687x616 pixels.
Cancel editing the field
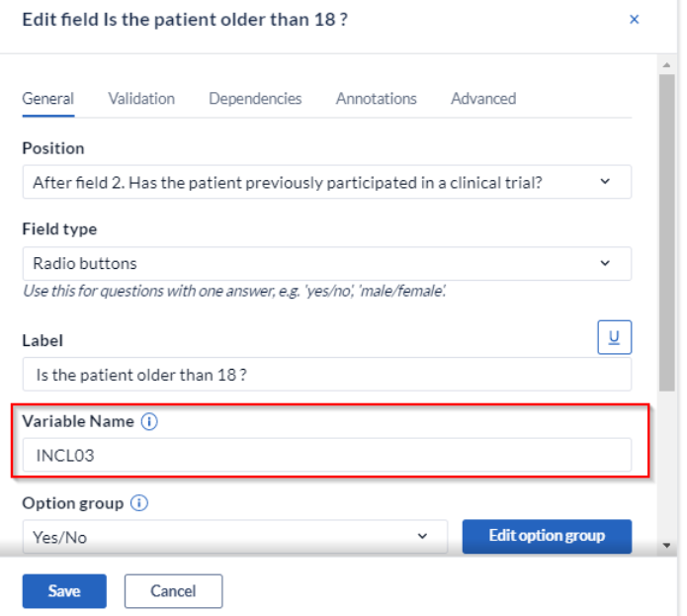click(174, 591)
